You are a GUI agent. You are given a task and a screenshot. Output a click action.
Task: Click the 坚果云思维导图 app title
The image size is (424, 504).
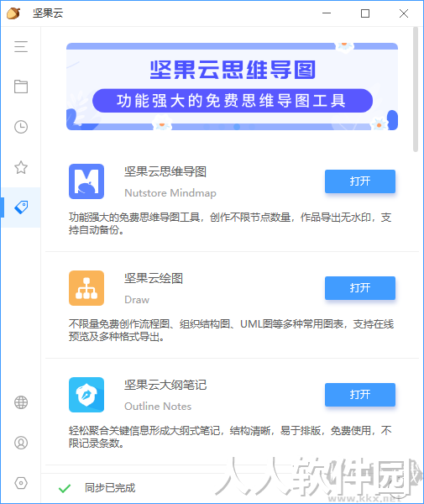coord(165,171)
